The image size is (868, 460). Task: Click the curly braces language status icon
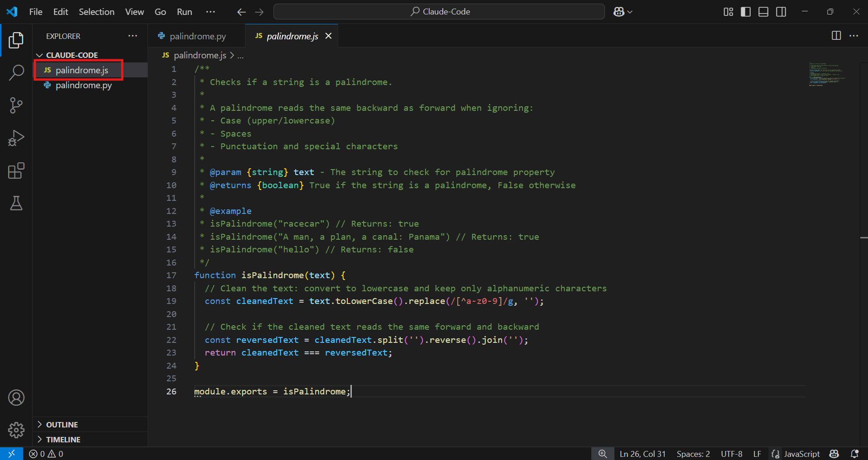tap(775, 454)
